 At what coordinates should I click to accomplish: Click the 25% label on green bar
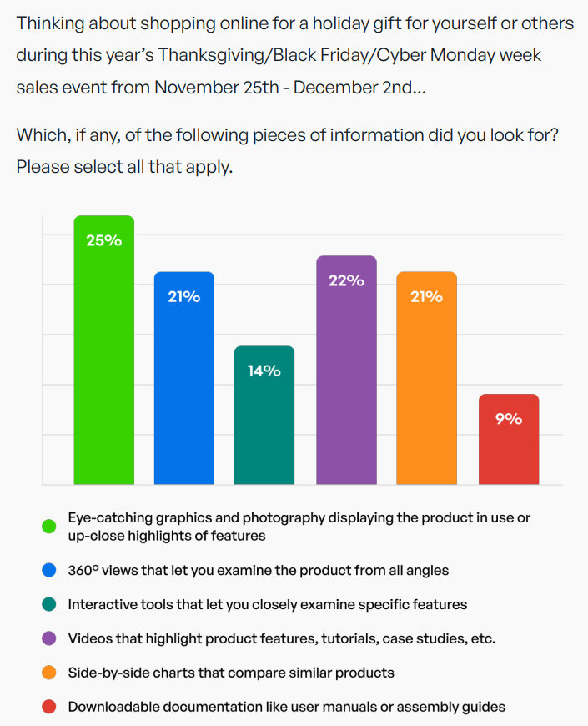[x=104, y=240]
